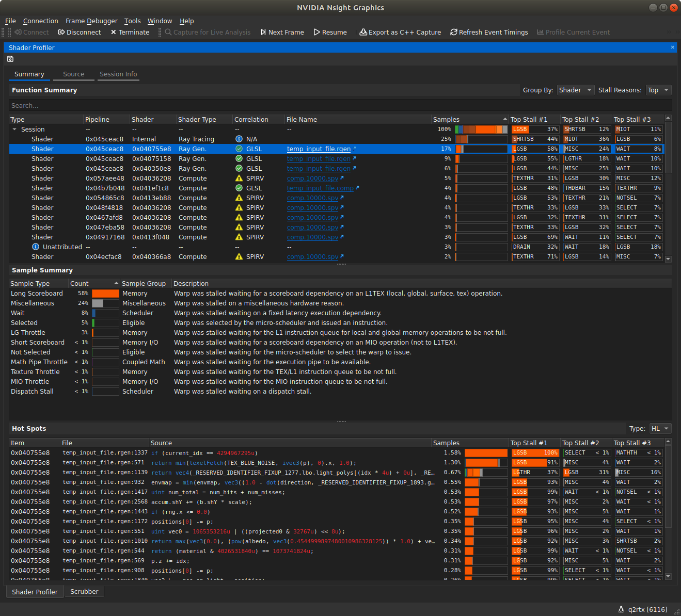This screenshot has height=616, width=681.
Task: Close the Shader Profiler panel
Action: pyautogui.click(x=672, y=47)
